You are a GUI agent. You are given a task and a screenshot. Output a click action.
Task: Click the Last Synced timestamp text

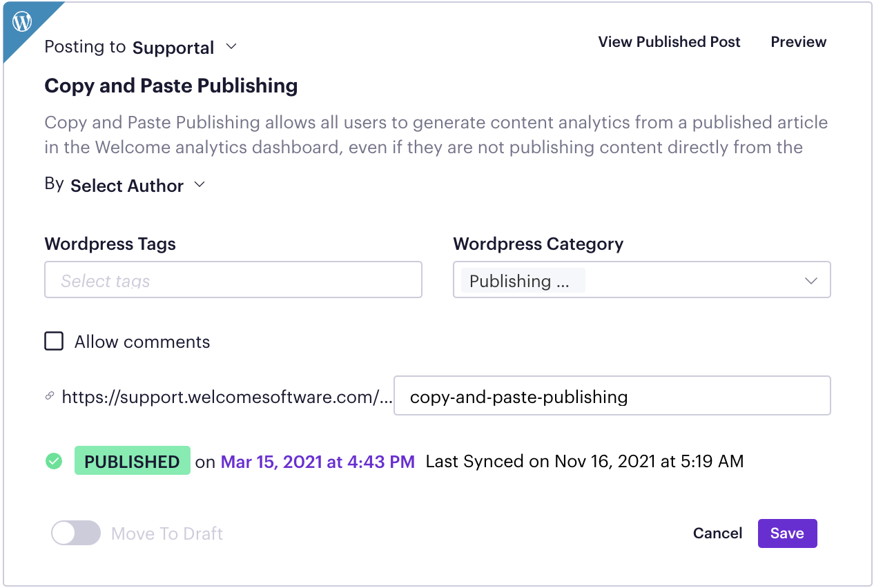click(x=585, y=462)
